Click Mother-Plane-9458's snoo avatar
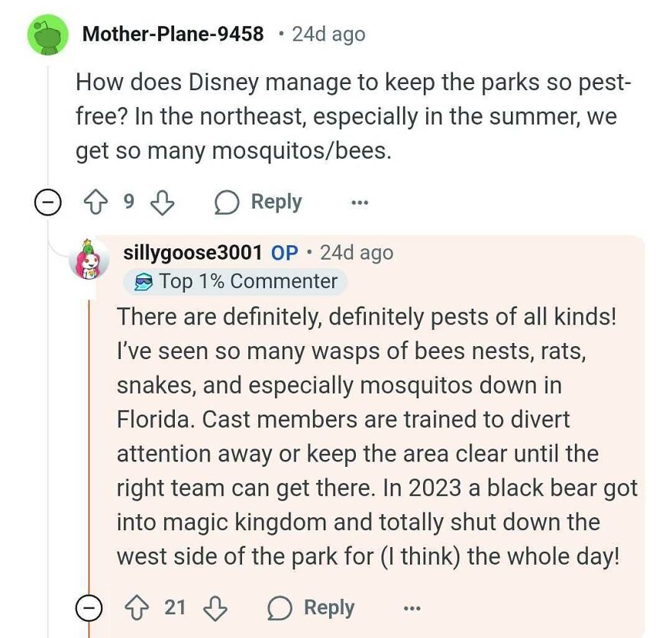The width and height of the screenshot is (672, 638). (x=44, y=33)
